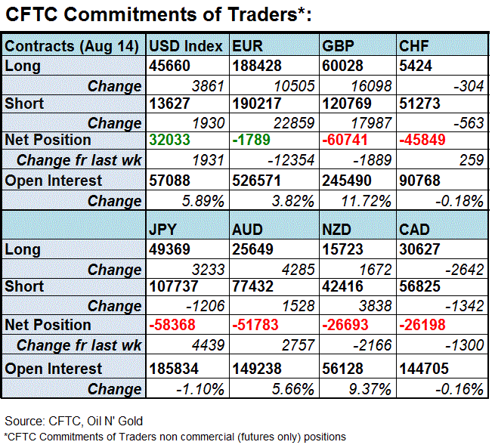Click the Contracts (Aug 14) header cell
Image resolution: width=495 pixels, height=448 pixels.
(x=72, y=46)
